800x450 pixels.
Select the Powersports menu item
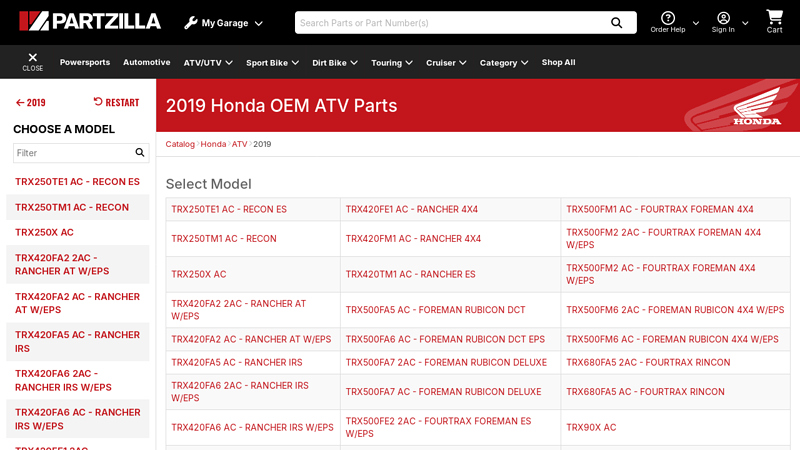coord(85,62)
